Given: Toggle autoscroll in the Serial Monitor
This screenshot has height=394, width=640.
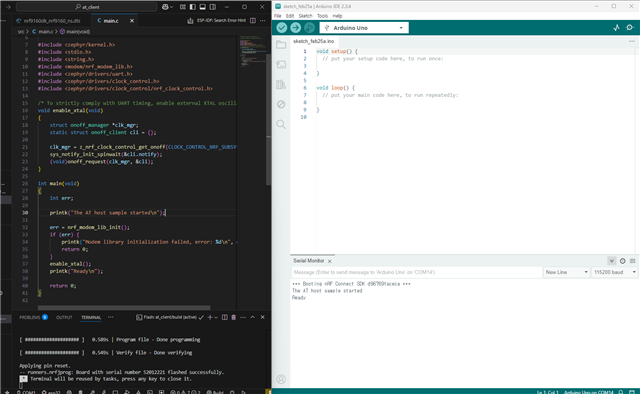Looking at the screenshot, I should coord(611,261).
